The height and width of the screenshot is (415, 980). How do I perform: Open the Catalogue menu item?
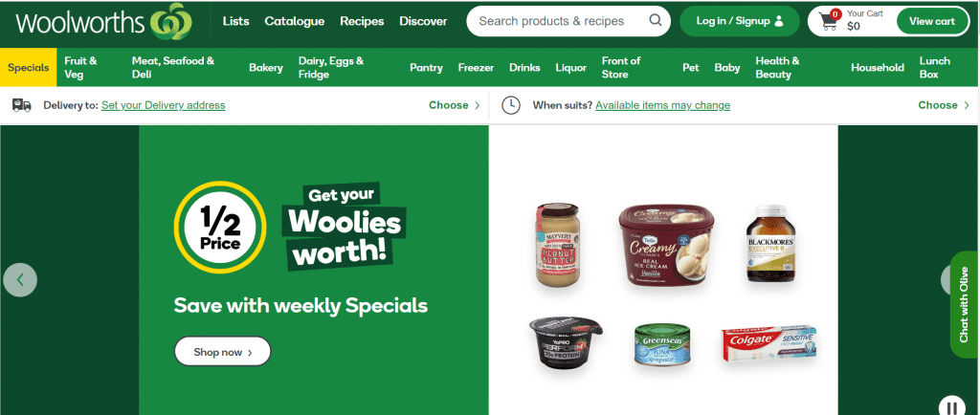(295, 21)
